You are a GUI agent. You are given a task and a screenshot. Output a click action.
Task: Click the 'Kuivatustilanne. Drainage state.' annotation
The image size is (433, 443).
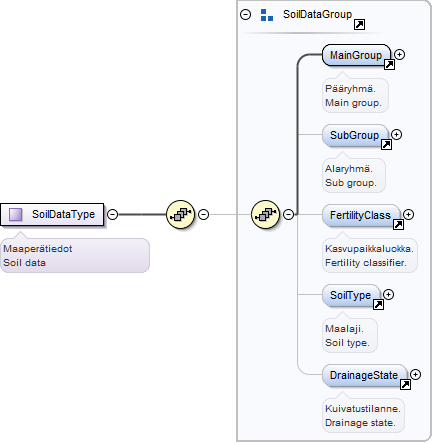click(x=363, y=416)
